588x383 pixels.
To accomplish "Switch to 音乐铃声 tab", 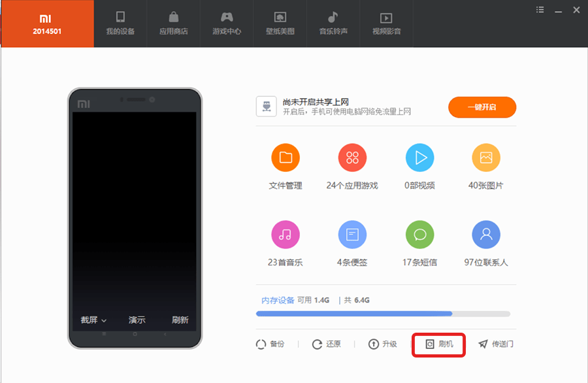I will click(x=333, y=24).
